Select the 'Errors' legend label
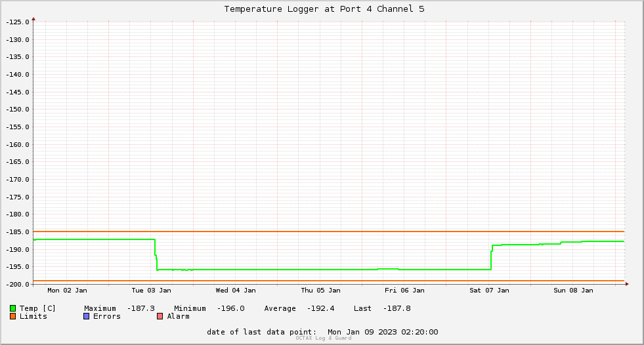This screenshot has width=644, height=345. [107, 316]
